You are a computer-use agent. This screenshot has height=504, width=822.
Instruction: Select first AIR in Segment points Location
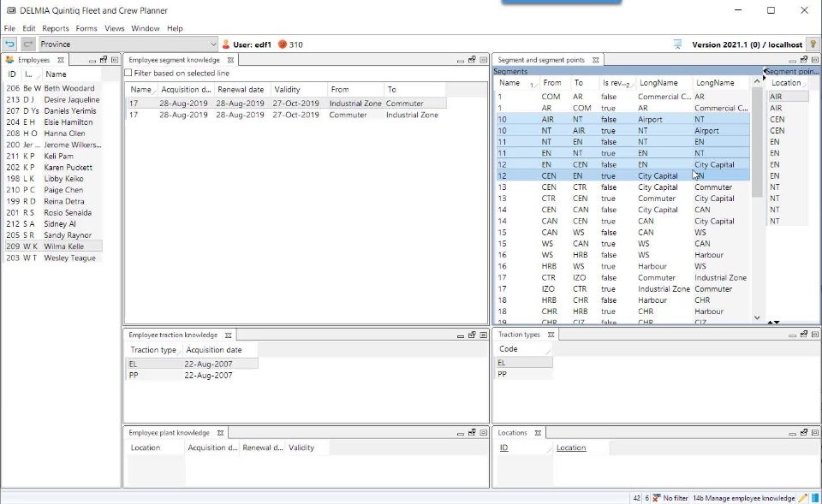789,97
